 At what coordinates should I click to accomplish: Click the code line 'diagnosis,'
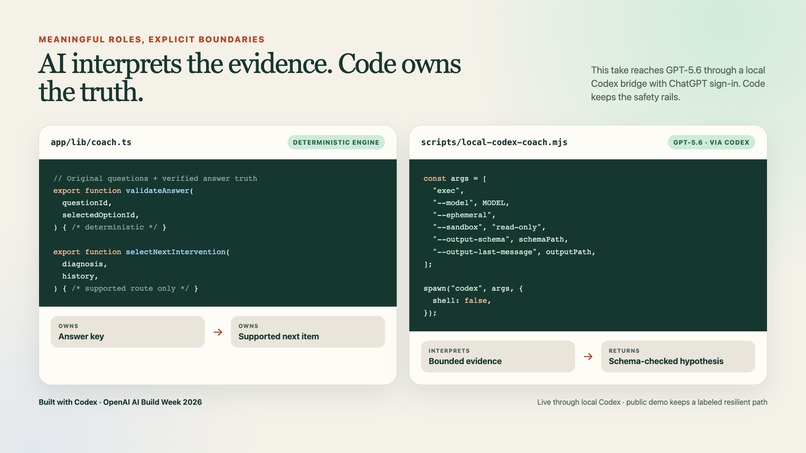[x=85, y=264]
